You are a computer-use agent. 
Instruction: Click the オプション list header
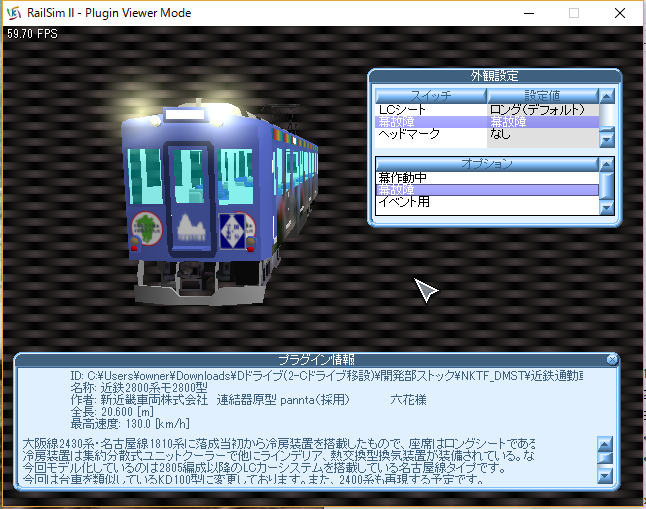pyautogui.click(x=487, y=164)
